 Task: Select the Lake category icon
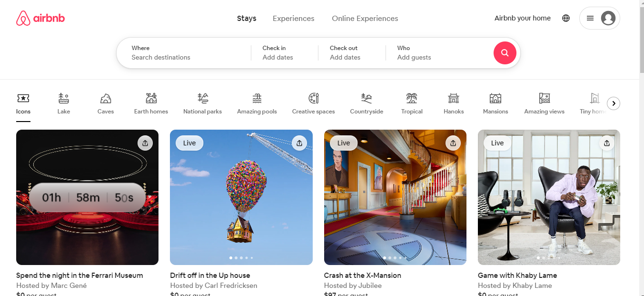pos(64,98)
